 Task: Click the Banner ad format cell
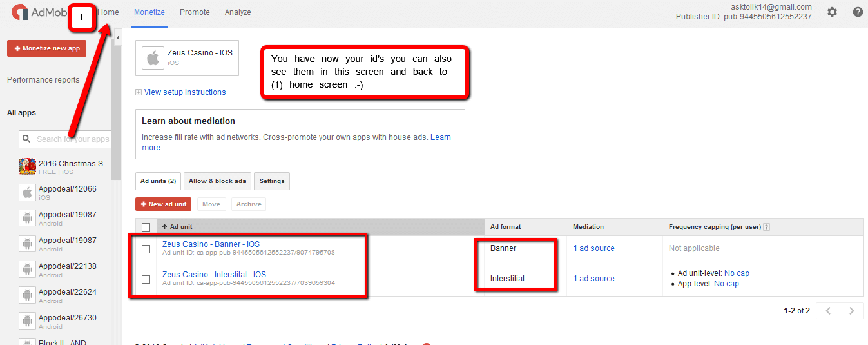[503, 248]
